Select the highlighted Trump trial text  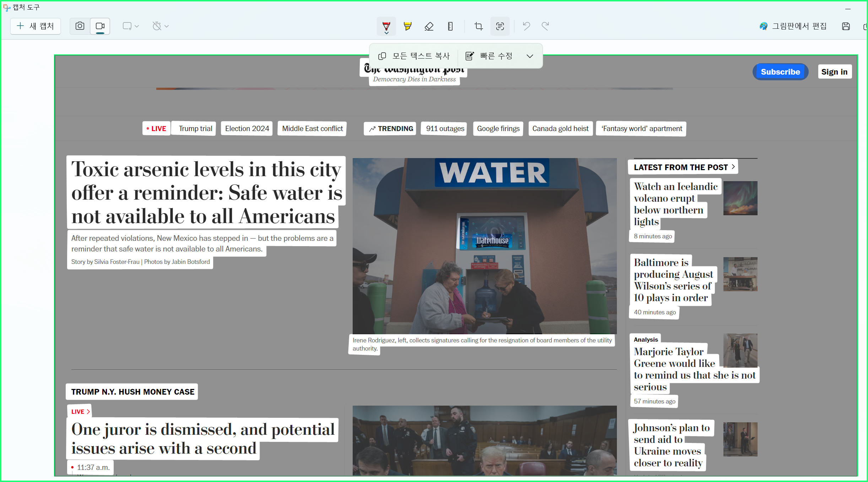[195, 129]
